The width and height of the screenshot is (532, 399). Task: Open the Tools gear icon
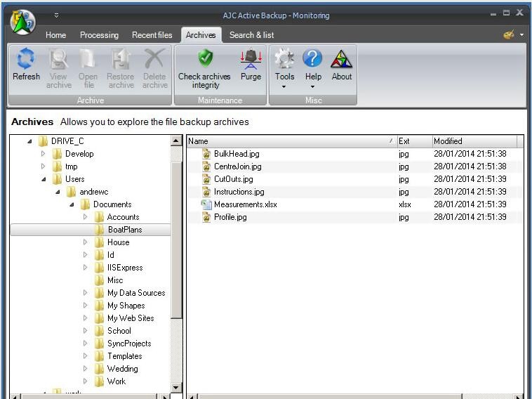coord(284,58)
